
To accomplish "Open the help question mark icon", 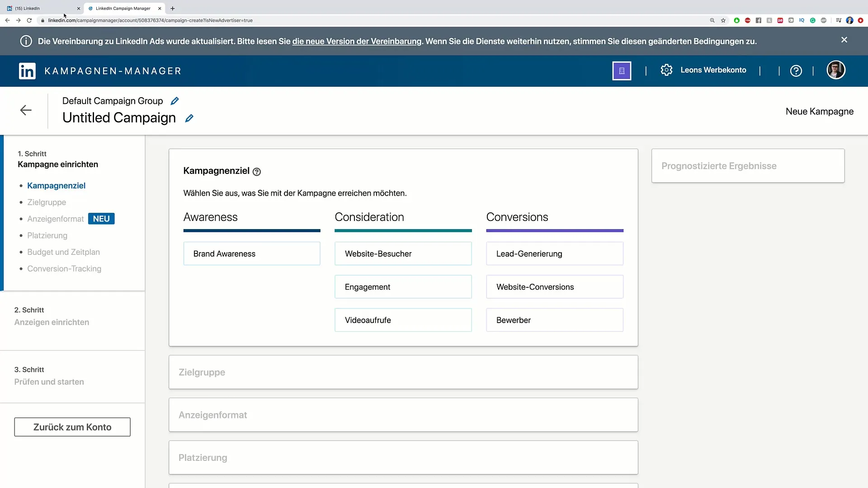I will pyautogui.click(x=796, y=71).
